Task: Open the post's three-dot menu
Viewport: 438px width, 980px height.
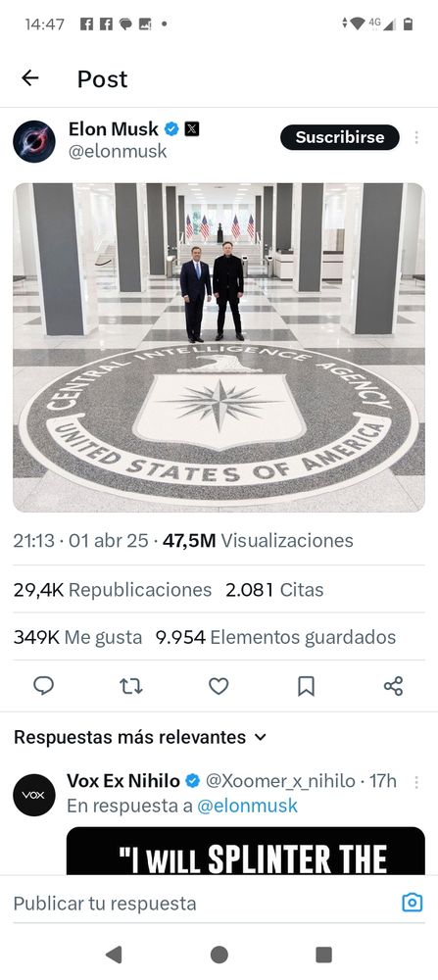Action: (x=416, y=137)
